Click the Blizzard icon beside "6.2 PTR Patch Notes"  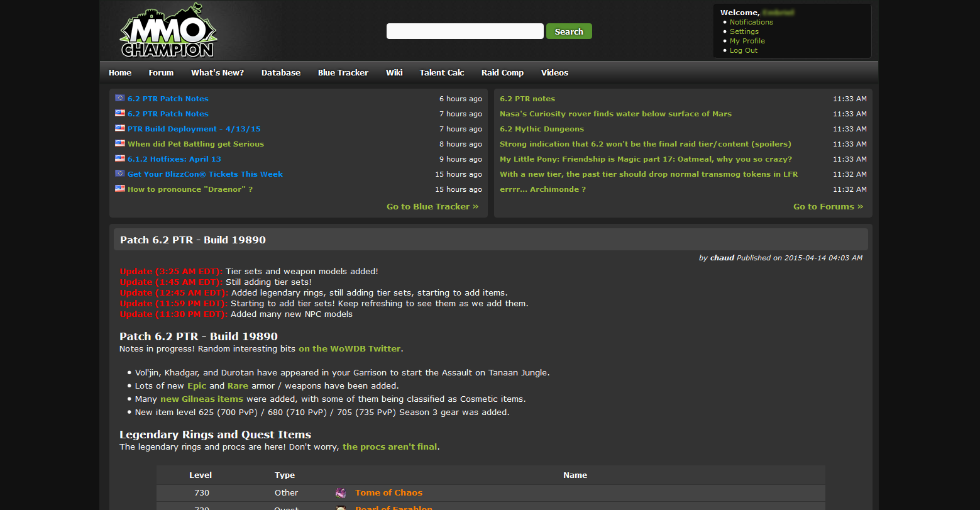(119, 97)
